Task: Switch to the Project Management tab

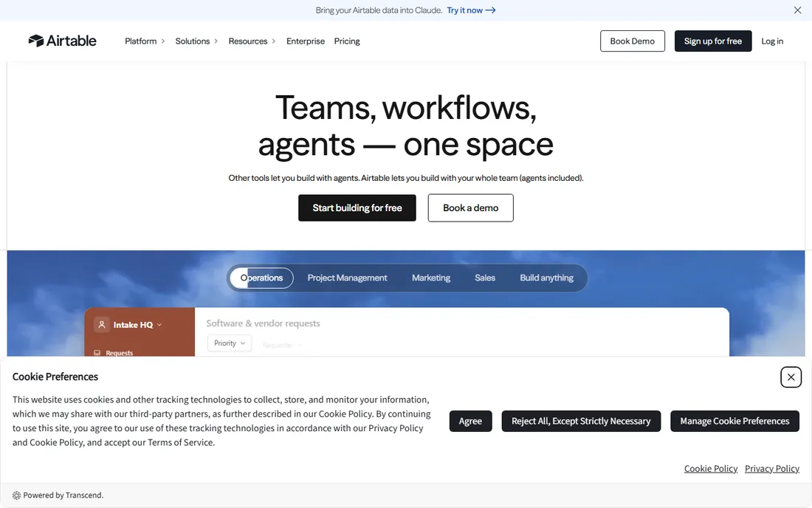Action: 347,278
